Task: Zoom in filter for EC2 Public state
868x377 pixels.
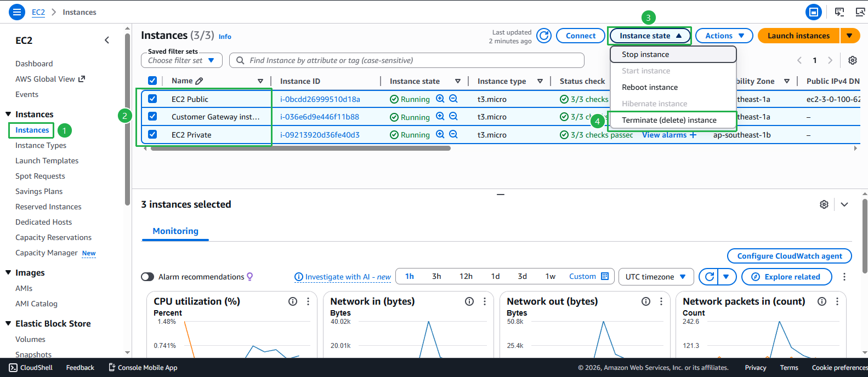Action: point(440,99)
